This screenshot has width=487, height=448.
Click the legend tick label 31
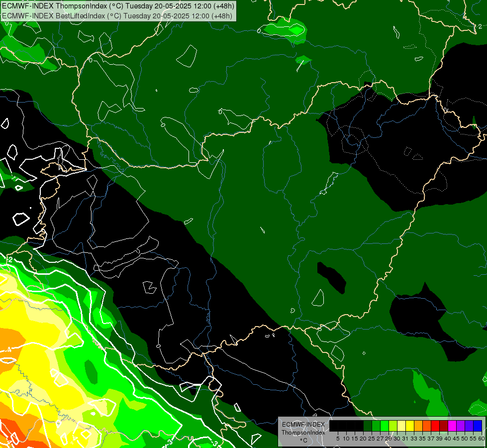pyautogui.click(x=405, y=439)
